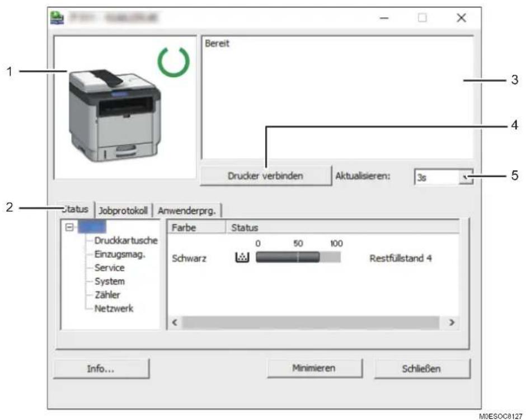Image resolution: width=526 pixels, height=420 pixels.
Task: Click the green refresh status circle icon
Action: point(173,62)
